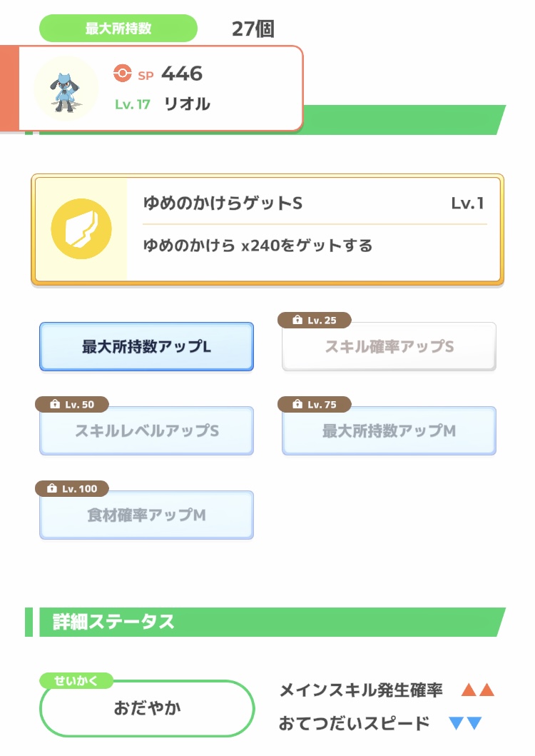This screenshot has height=756, width=535.
Task: Open the おだやか nature details
Action: (x=147, y=708)
